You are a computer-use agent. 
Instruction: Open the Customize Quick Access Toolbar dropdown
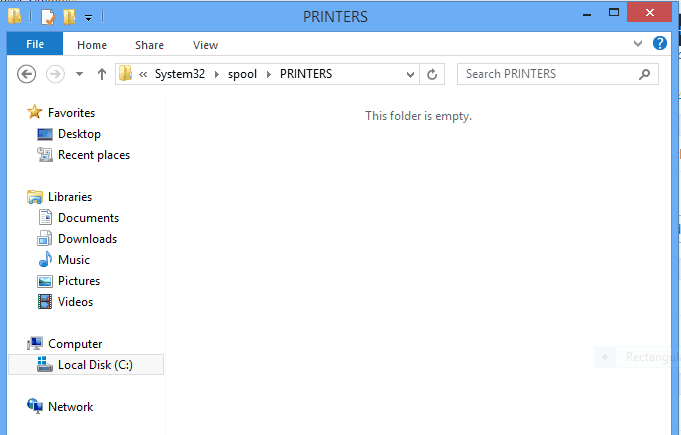point(88,17)
